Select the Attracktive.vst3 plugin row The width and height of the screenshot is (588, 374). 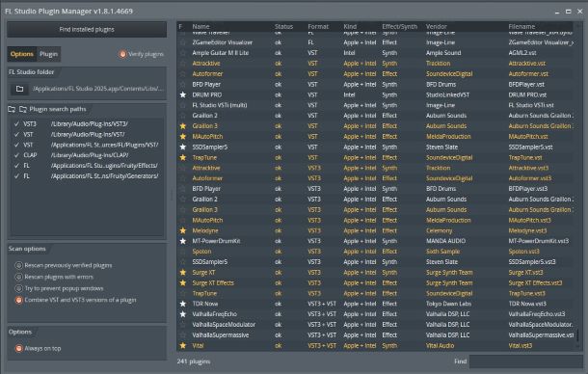point(376,168)
